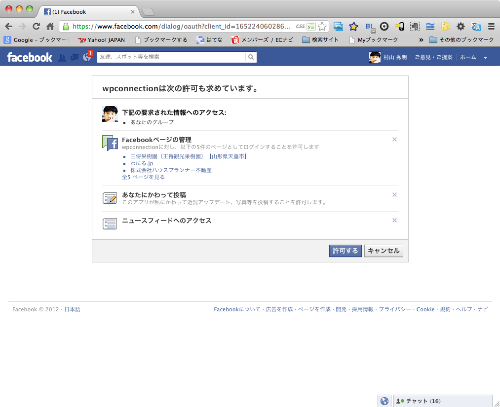Open Facebook notifications globe with red badge
Viewport: 500px width, 407px height.
pyautogui.click(x=87, y=57)
